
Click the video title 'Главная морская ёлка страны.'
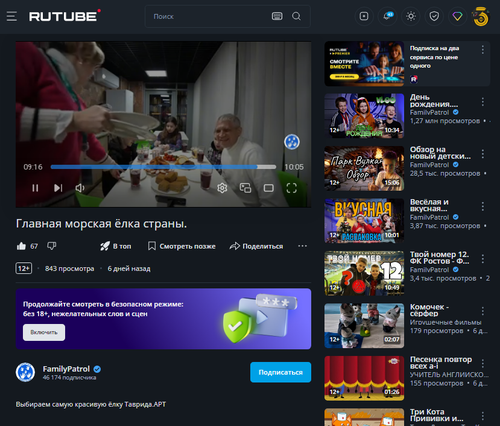point(101,224)
